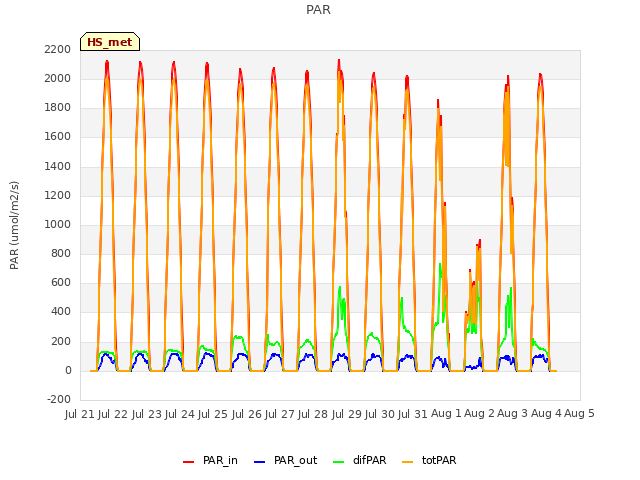Viewport: 640px width, 480px height.
Task: Select the 1800 y-axis tick label
Action: [x=58, y=108]
